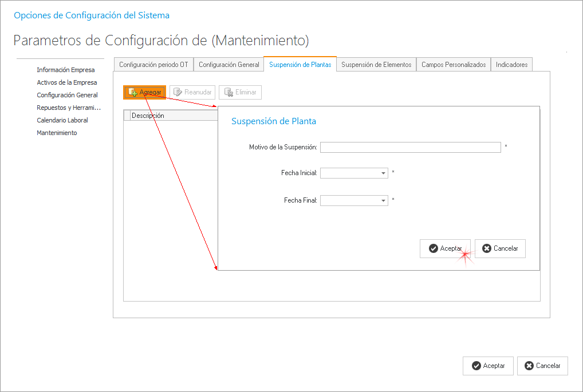
Task: Select Activos de la Empresa in sidebar
Action: click(x=67, y=82)
